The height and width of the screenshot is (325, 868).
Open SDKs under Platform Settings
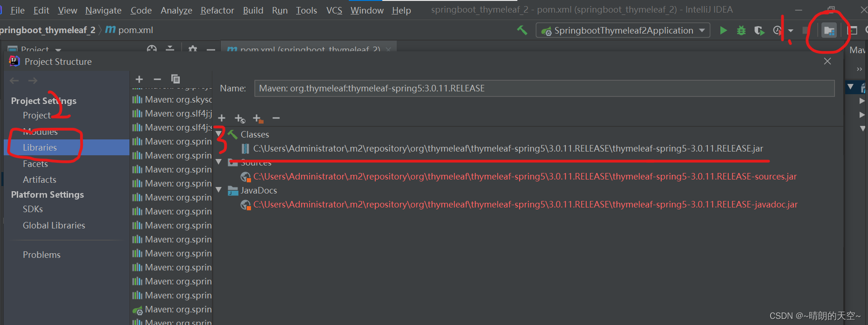(x=33, y=209)
